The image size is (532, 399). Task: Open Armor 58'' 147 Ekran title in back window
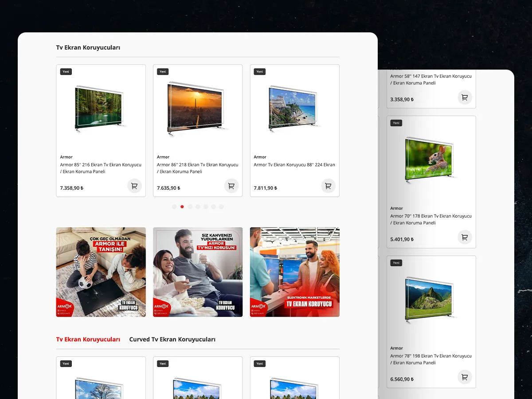click(431, 79)
